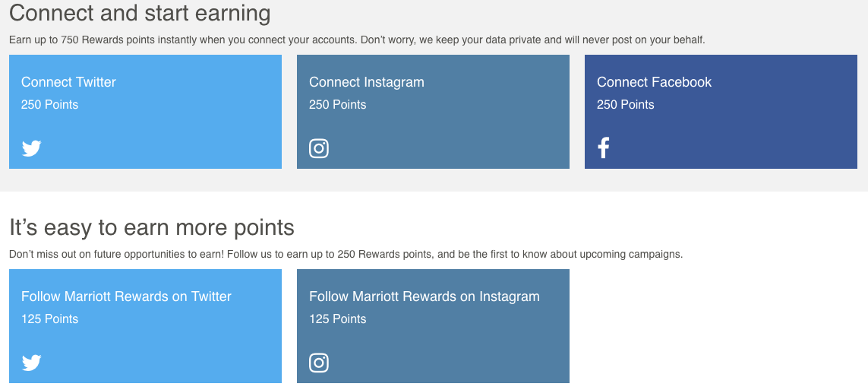Click the It's easy to earn more points heading
Image resolution: width=868 pixels, height=390 pixels.
click(152, 227)
